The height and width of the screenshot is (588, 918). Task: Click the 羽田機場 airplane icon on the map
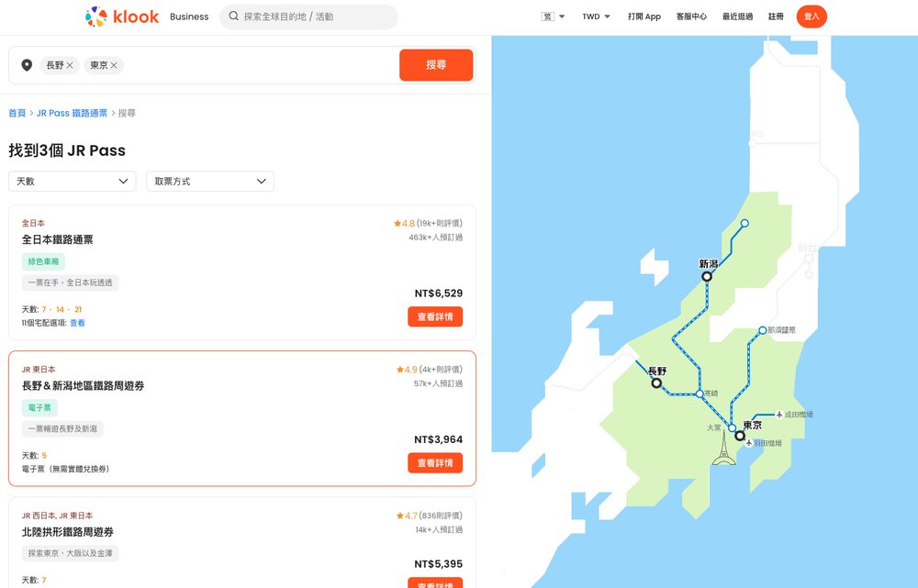point(748,442)
